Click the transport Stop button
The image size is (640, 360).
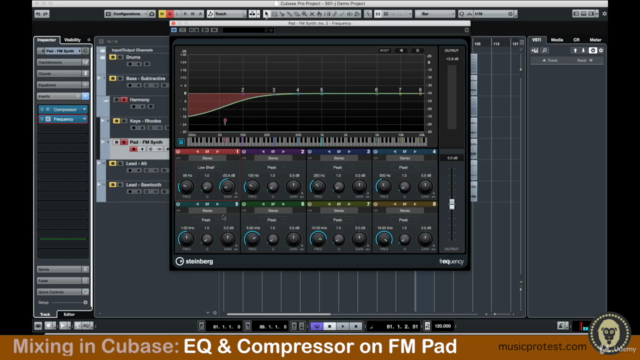point(330,326)
